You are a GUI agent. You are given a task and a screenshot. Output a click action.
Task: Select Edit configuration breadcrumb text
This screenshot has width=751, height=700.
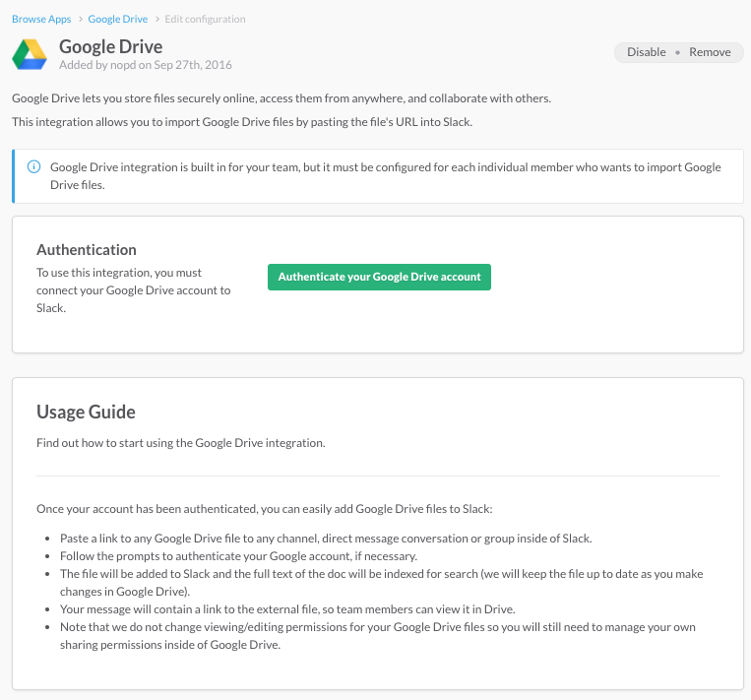point(205,19)
